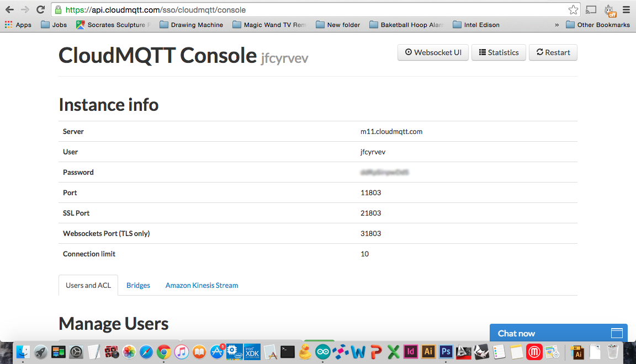Screen dimensions: 636x364
Task: Click the SSL port value 21803
Action: pyautogui.click(x=371, y=213)
